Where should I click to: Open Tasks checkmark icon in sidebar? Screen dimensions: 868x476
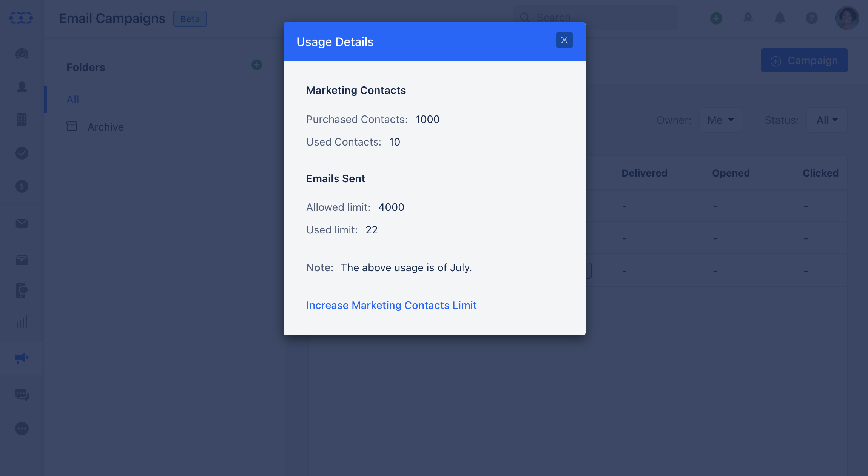(22, 153)
